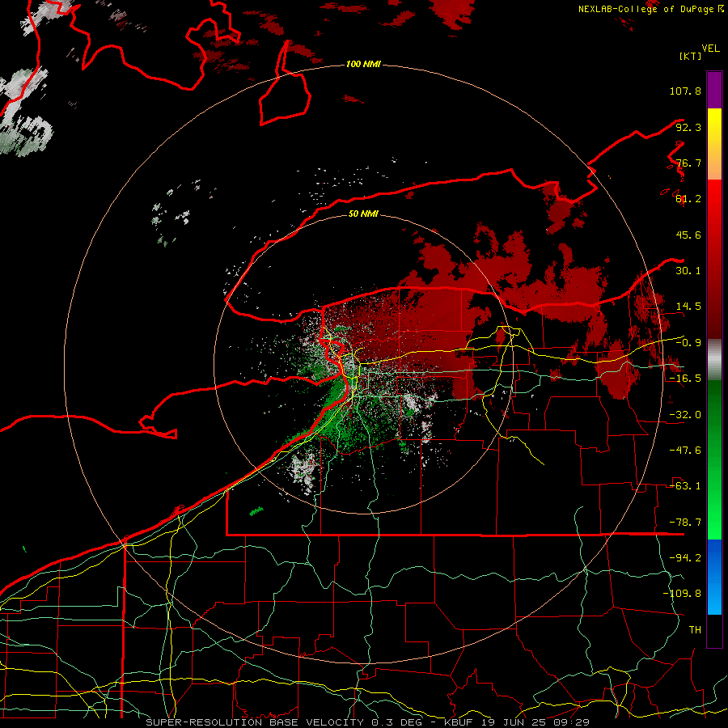Click the purple top segment of velocity color bar
728x728 pixels.
(x=714, y=90)
